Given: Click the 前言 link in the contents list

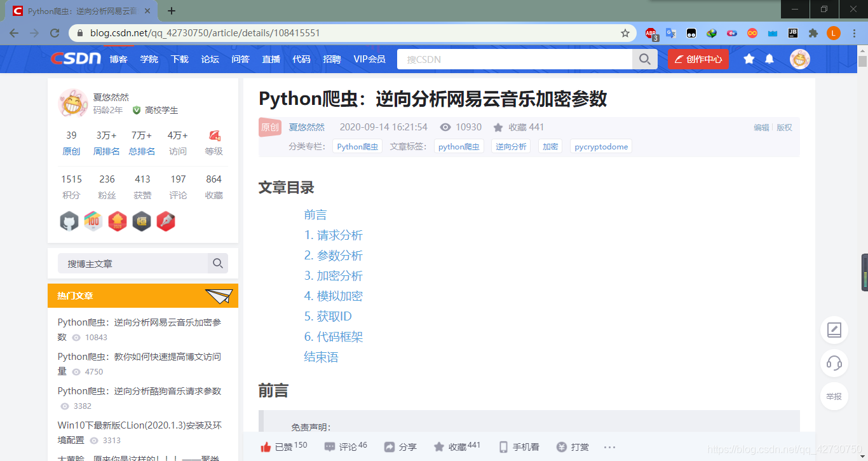Looking at the screenshot, I should coord(316,215).
